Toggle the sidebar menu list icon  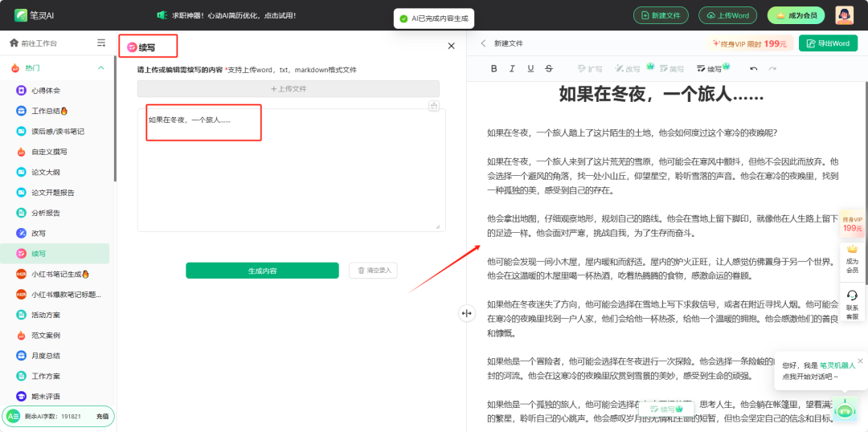tap(101, 43)
